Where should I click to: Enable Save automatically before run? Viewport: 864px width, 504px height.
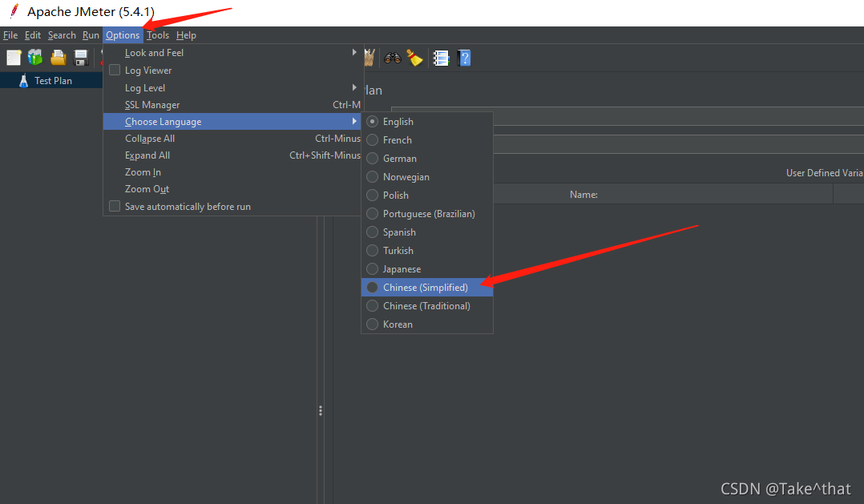point(115,206)
